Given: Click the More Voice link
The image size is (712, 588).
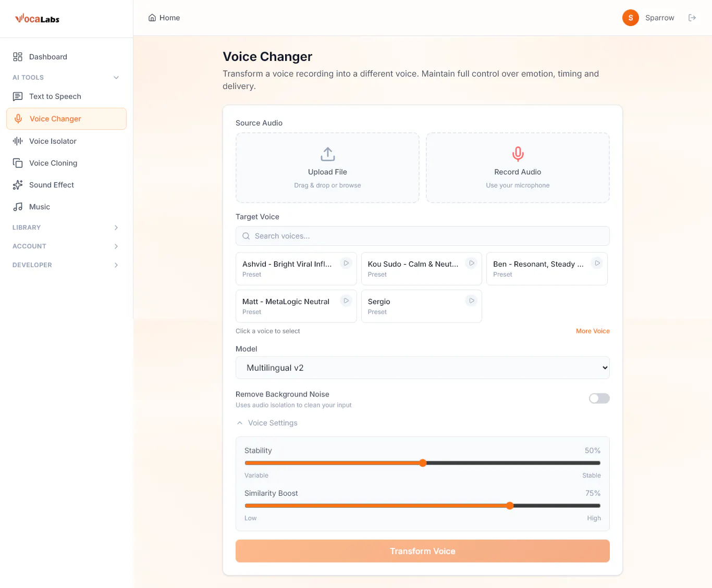Looking at the screenshot, I should (593, 331).
